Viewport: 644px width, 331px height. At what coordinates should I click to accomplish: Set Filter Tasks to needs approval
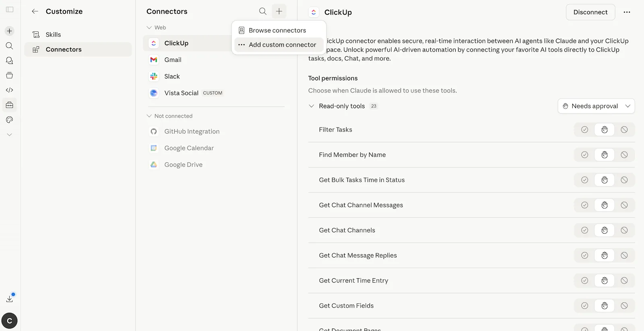pos(604,130)
